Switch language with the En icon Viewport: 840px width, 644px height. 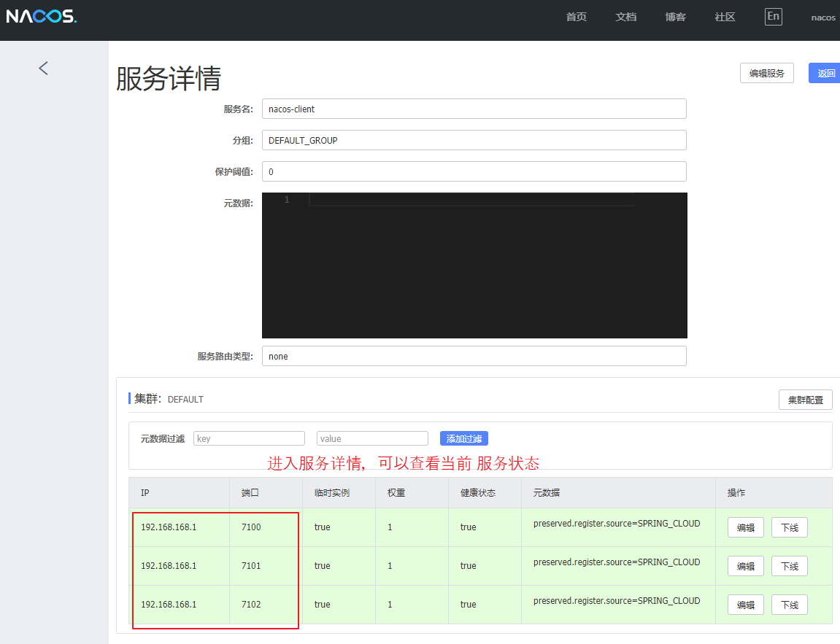(x=773, y=17)
